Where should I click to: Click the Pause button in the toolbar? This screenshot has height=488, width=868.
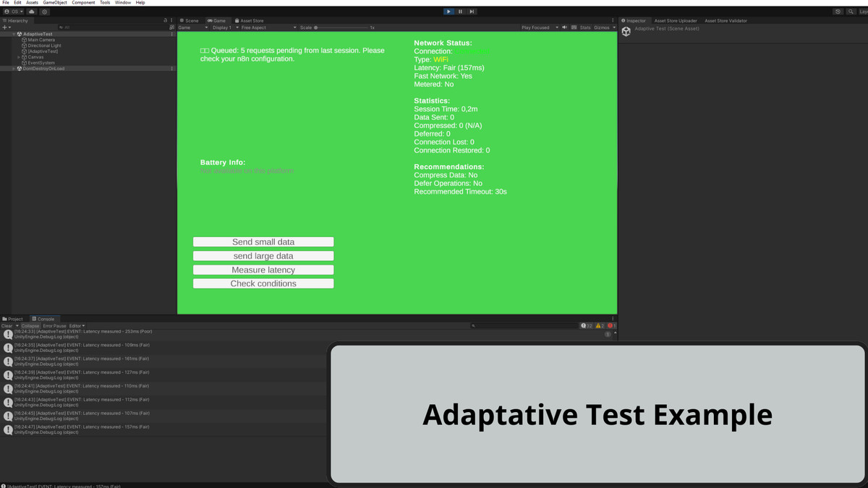[x=460, y=12]
